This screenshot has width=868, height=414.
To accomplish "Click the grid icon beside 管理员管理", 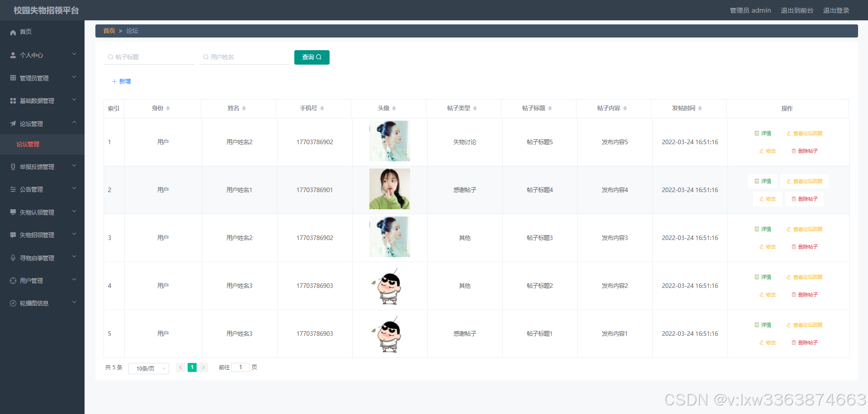I will (13, 78).
